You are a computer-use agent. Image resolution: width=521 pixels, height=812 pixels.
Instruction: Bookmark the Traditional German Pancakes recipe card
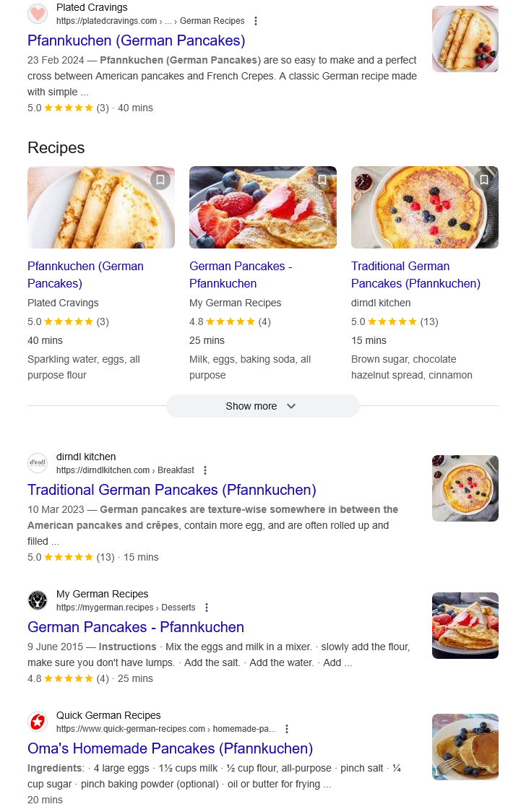pos(484,179)
